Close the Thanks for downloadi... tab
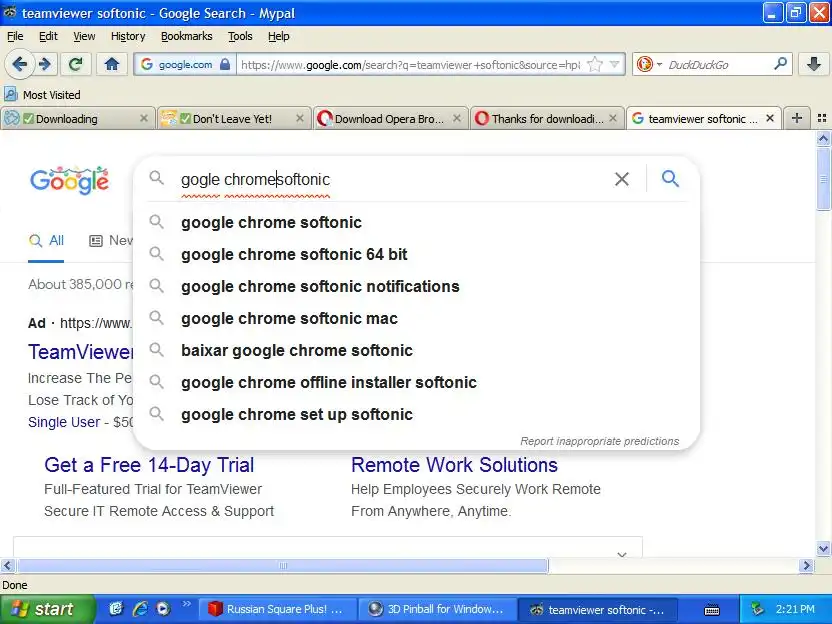The height and width of the screenshot is (624, 832). [613, 118]
